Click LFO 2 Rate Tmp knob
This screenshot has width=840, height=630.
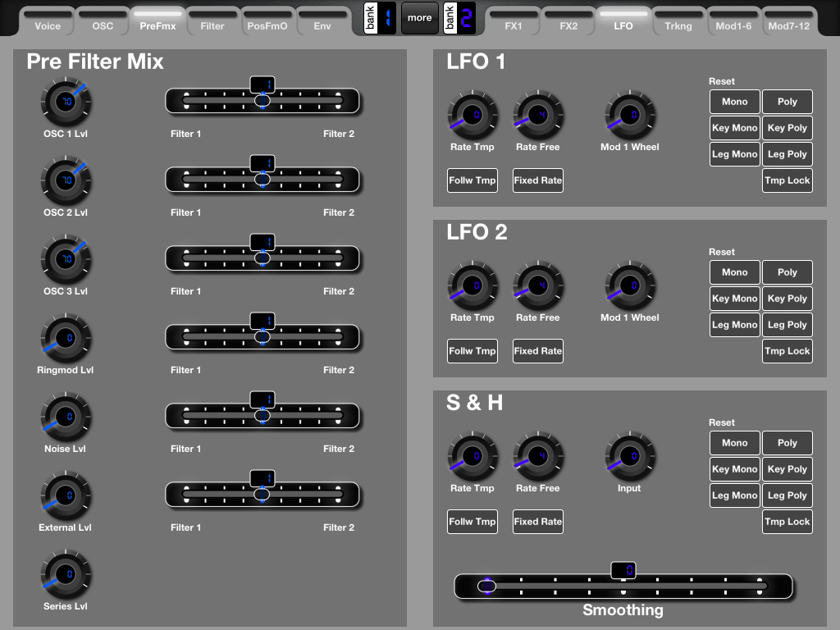click(472, 285)
